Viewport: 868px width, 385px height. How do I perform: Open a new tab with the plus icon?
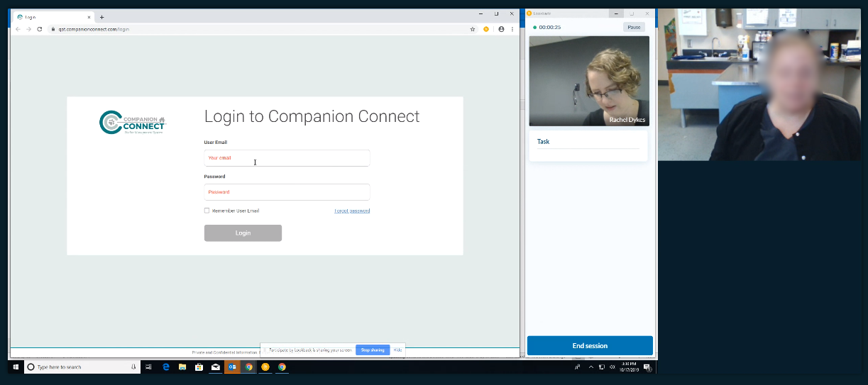pos(102,17)
